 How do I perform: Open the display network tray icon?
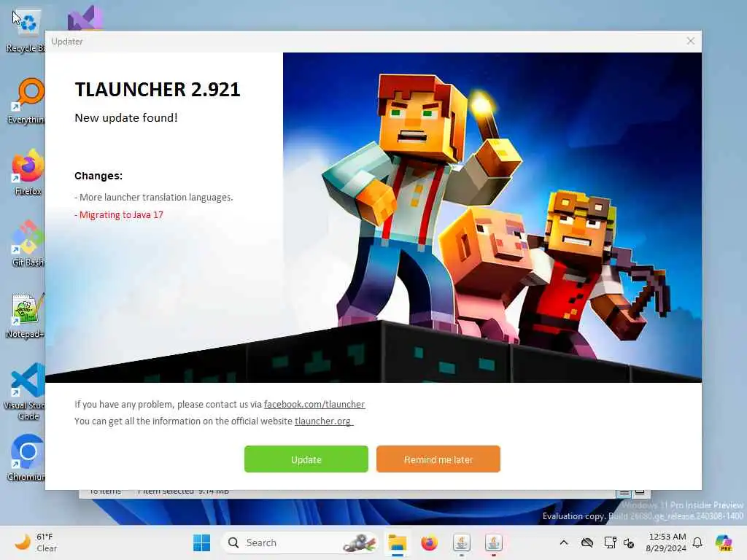(x=610, y=542)
